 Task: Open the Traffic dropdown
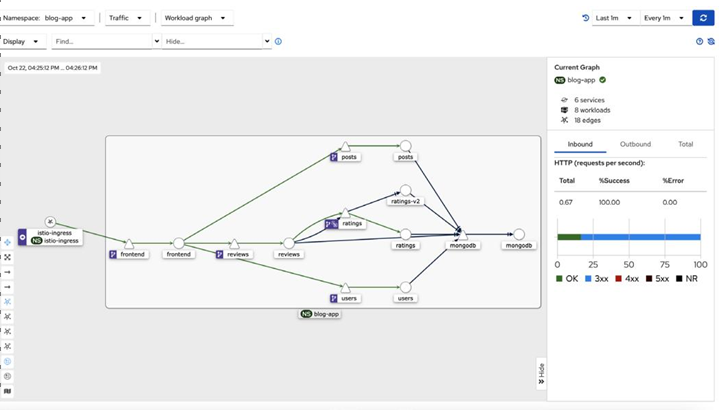[x=126, y=18]
